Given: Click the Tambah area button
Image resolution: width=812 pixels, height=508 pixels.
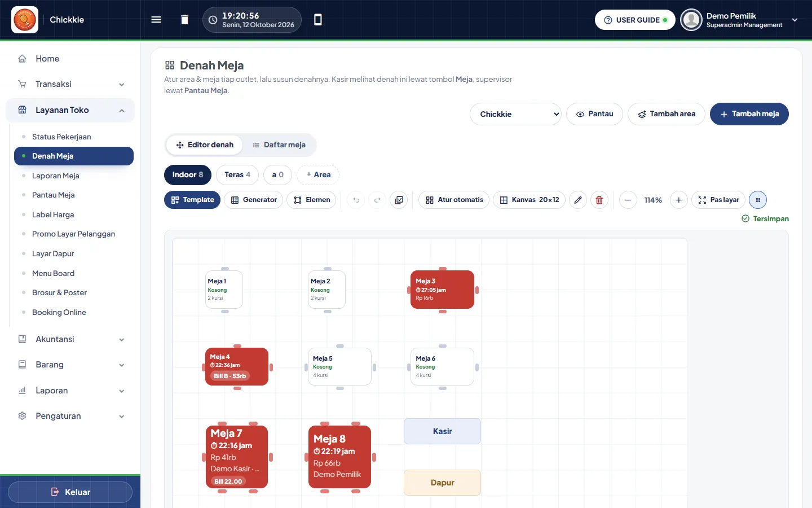Looking at the screenshot, I should pos(667,114).
